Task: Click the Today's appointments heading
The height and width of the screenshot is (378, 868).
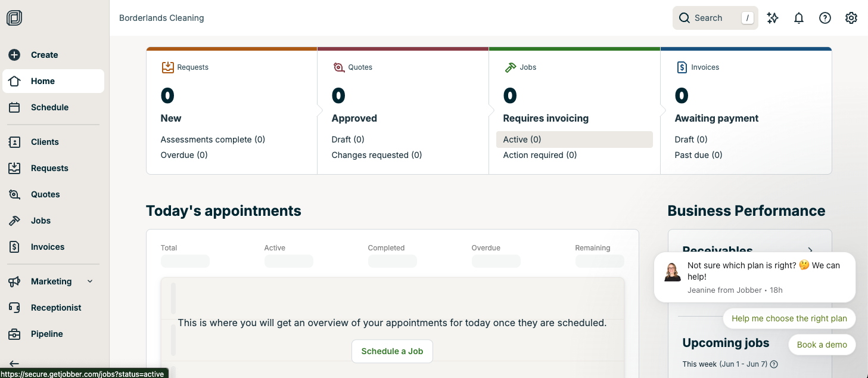Action: [x=223, y=210]
